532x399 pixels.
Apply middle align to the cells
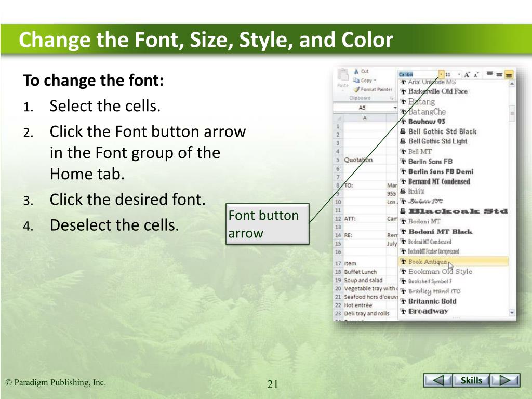tap(499, 75)
